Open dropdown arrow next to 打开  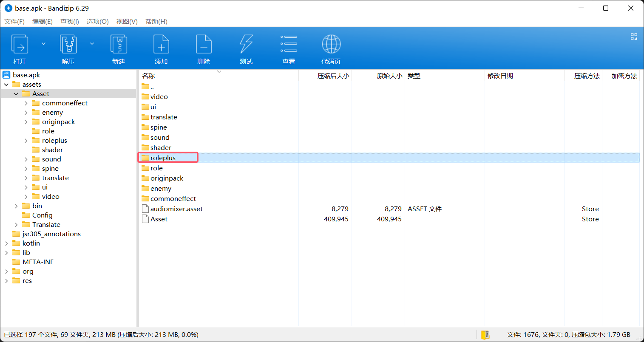43,44
